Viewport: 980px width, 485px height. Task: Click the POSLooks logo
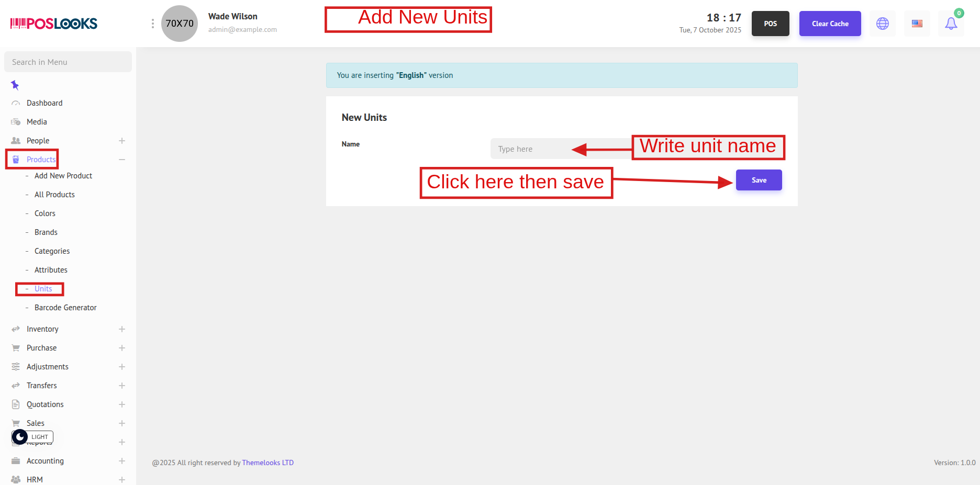coord(54,24)
